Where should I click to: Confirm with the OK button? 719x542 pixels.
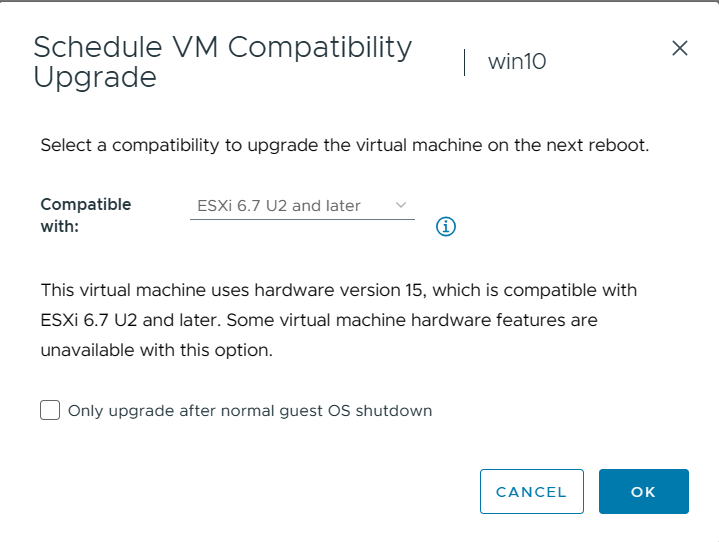pos(643,491)
